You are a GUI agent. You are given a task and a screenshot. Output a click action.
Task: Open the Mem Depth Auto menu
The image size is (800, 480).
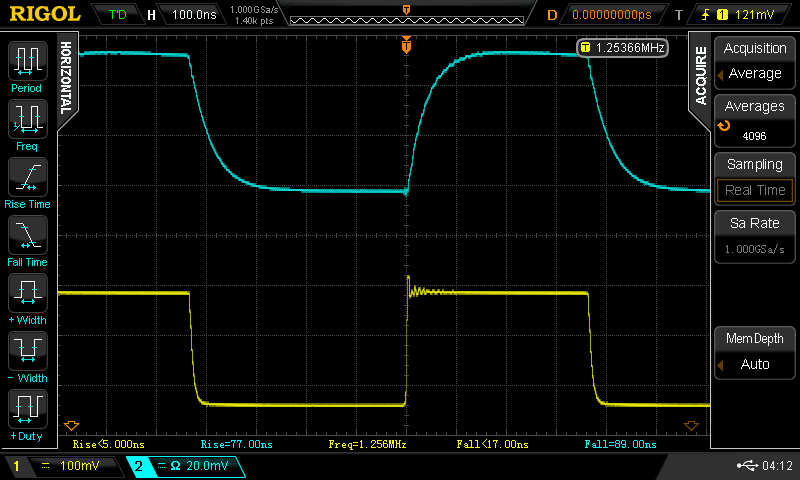[755, 352]
